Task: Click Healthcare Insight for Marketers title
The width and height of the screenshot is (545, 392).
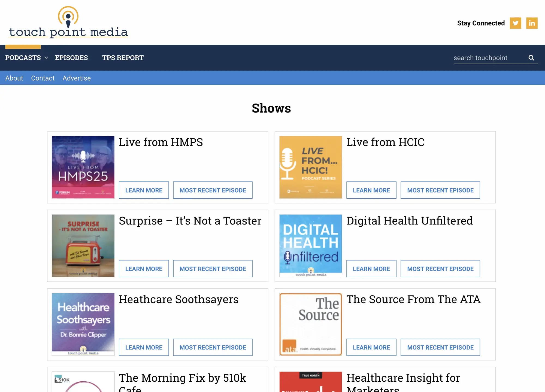Action: [x=403, y=382]
